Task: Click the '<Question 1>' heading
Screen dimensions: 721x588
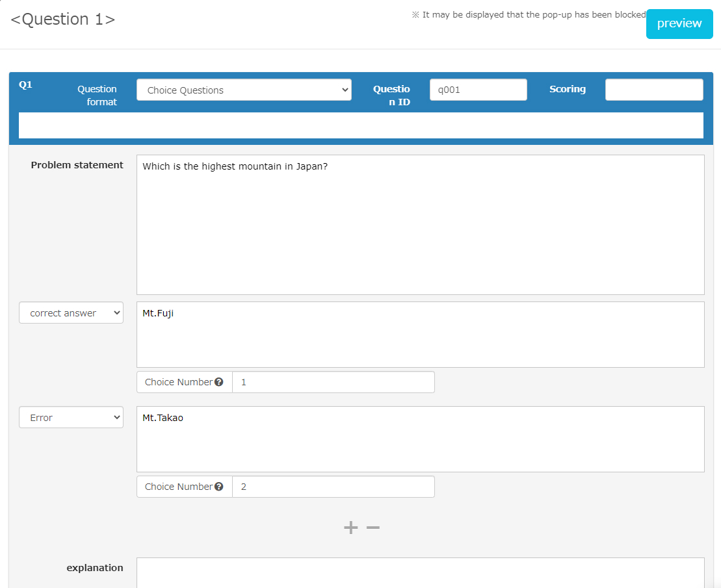Action: (x=63, y=19)
